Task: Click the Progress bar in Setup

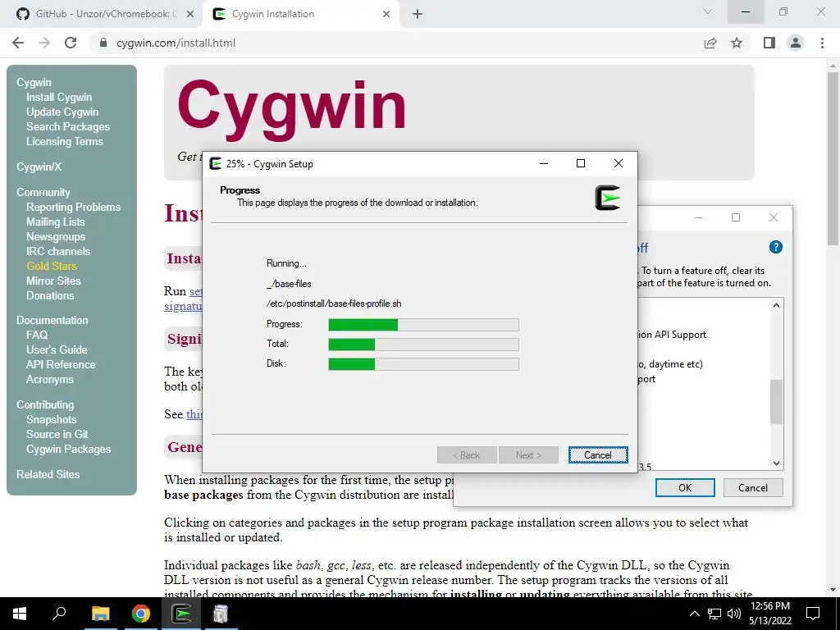Action: pyautogui.click(x=423, y=324)
